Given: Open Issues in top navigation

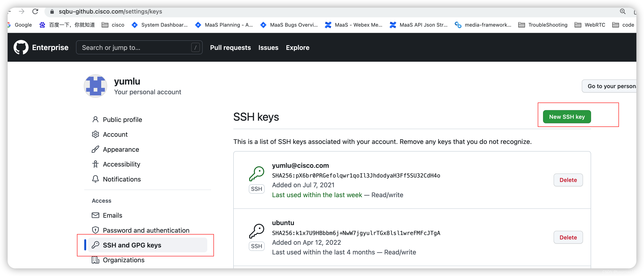Looking at the screenshot, I should 268,47.
